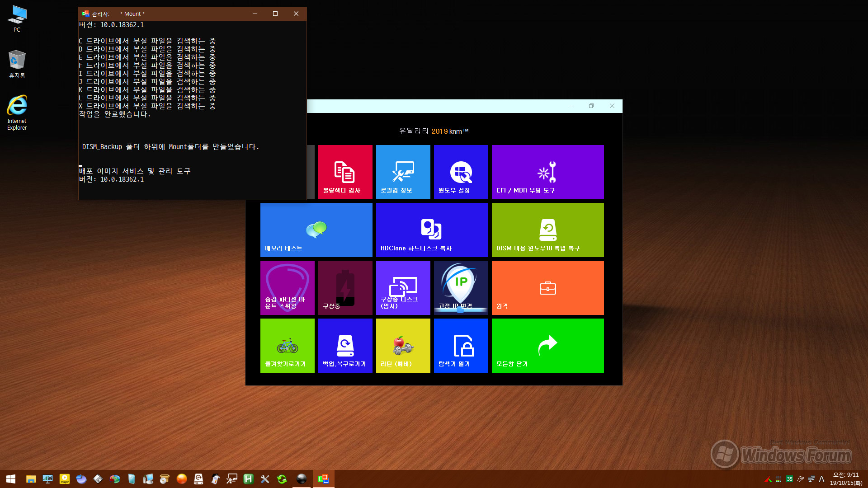Viewport: 868px width, 488px height.
Task: Open the colorful disc taskbar icon
Action: tap(114, 479)
